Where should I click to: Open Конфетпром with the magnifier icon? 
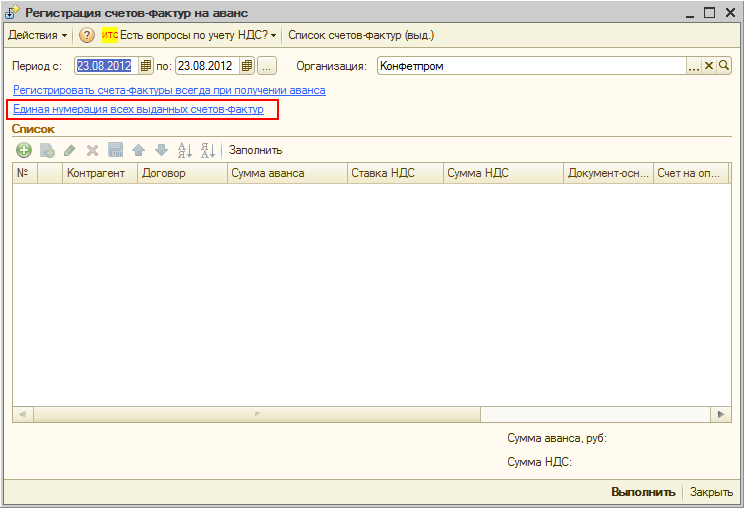(724, 66)
